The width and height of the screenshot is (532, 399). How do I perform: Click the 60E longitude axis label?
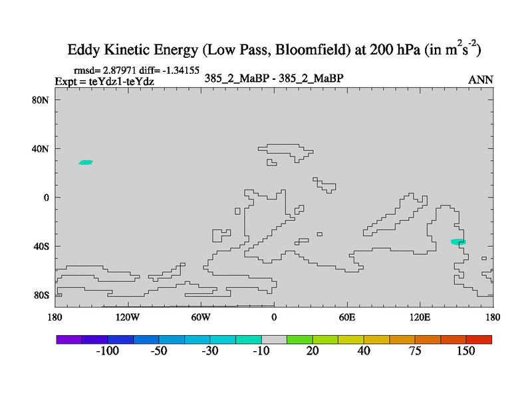click(x=347, y=316)
